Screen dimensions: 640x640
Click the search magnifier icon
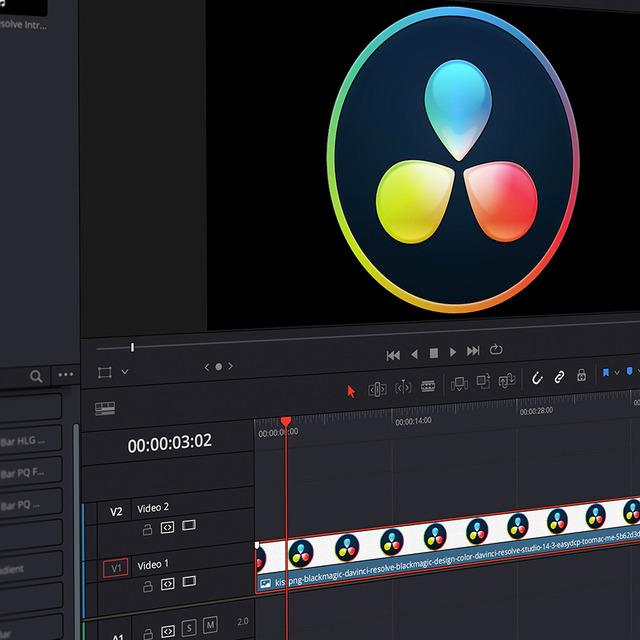pos(36,376)
